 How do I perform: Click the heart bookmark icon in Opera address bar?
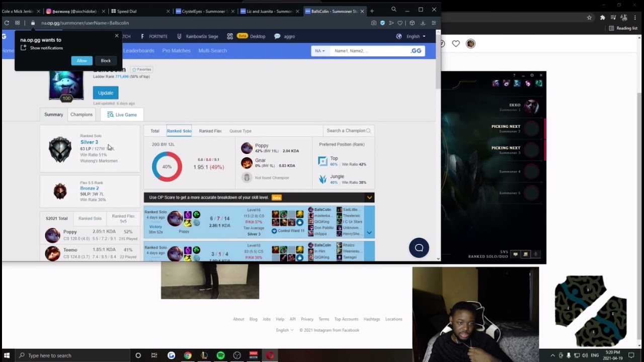point(400,23)
